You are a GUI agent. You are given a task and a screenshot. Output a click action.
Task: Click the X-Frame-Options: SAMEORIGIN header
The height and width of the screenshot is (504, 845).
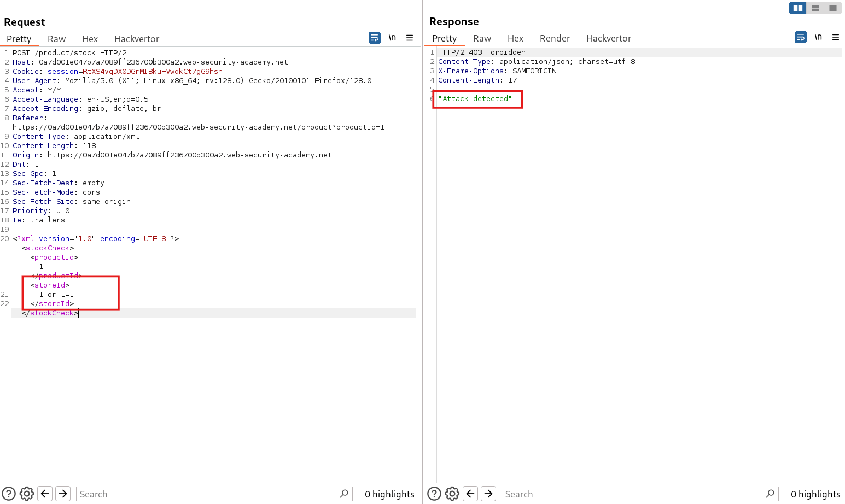497,71
